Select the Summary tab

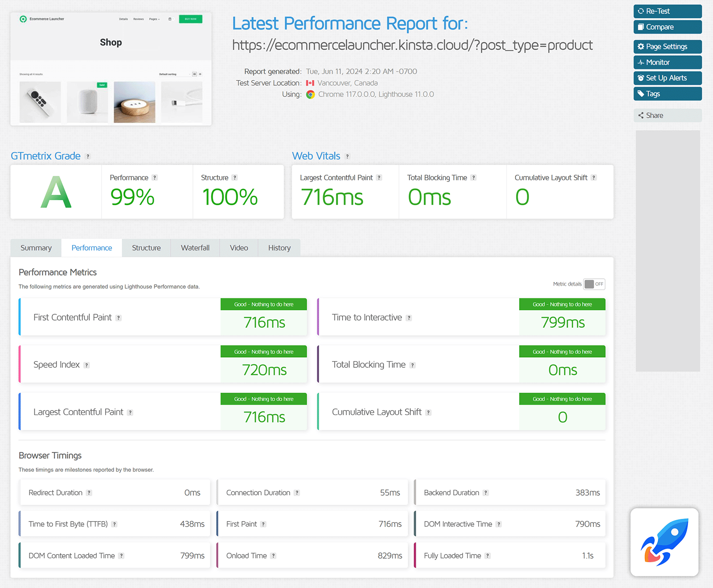point(36,248)
